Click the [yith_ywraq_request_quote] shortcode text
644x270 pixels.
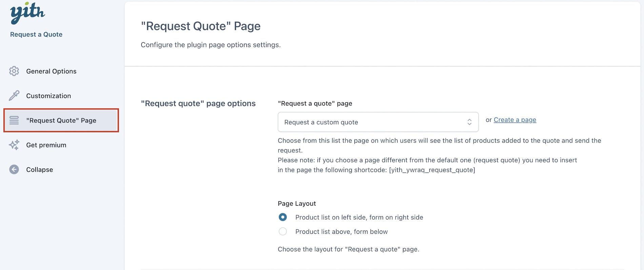point(432,170)
